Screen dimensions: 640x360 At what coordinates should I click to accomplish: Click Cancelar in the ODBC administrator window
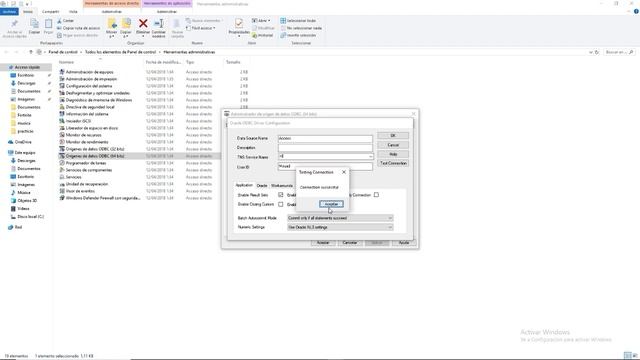coord(349,242)
